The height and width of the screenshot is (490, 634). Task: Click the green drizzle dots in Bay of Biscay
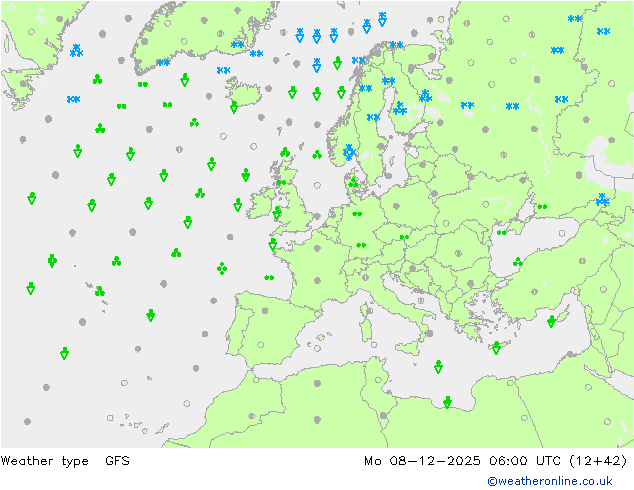[x=269, y=278]
